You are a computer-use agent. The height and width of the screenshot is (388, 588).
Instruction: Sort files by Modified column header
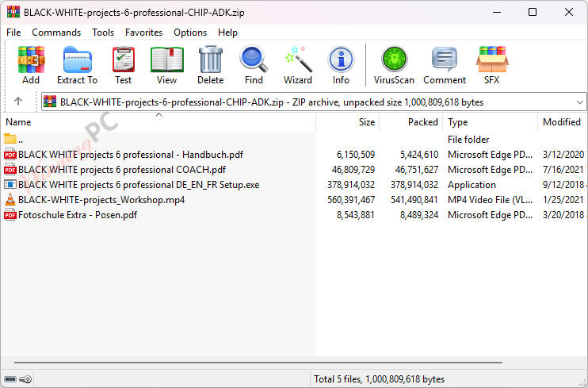[x=562, y=122]
